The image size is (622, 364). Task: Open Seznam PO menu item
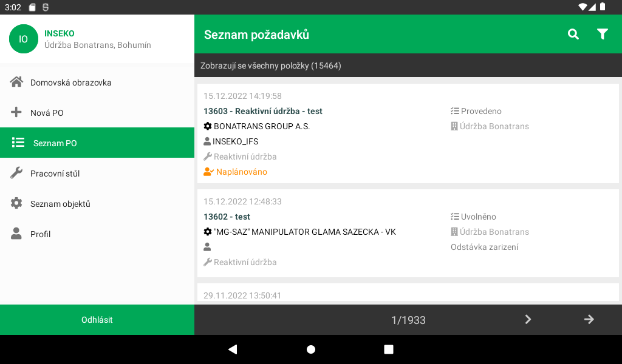click(x=97, y=143)
